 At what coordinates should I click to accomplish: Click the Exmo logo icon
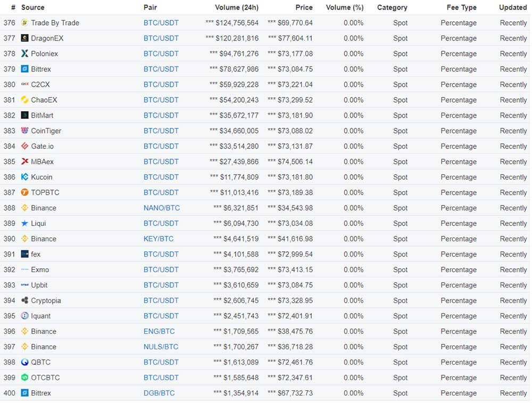[24, 269]
